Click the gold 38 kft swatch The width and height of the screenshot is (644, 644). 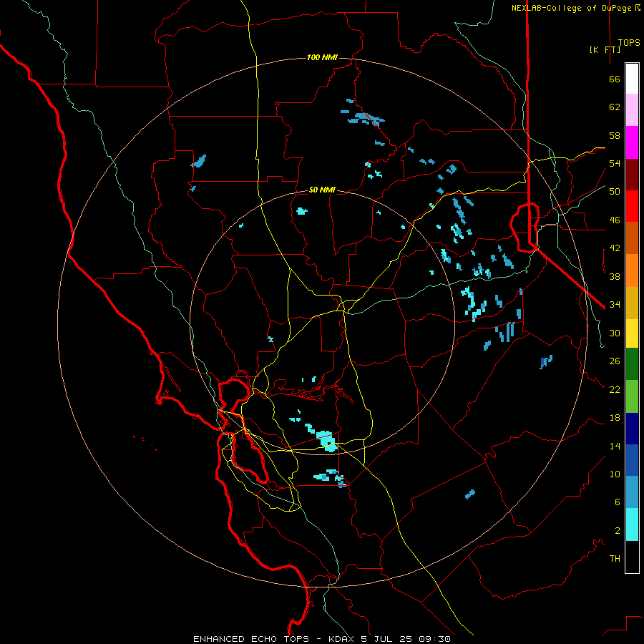pyautogui.click(x=632, y=303)
